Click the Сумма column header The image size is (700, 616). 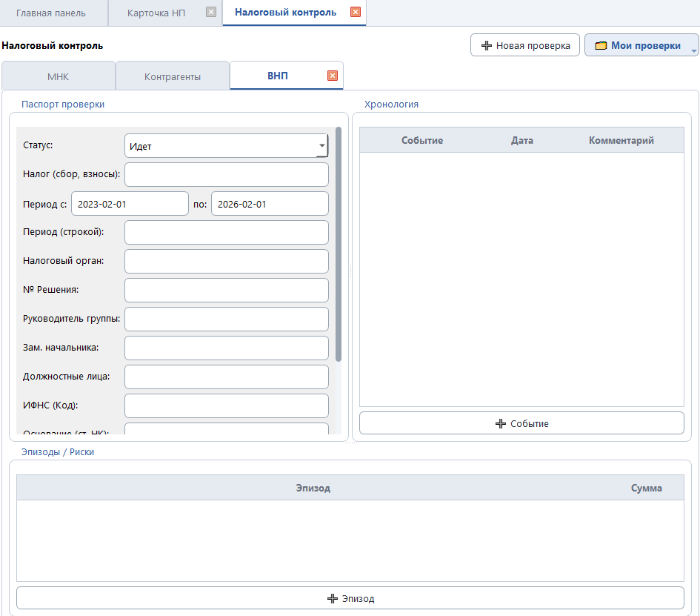click(646, 488)
